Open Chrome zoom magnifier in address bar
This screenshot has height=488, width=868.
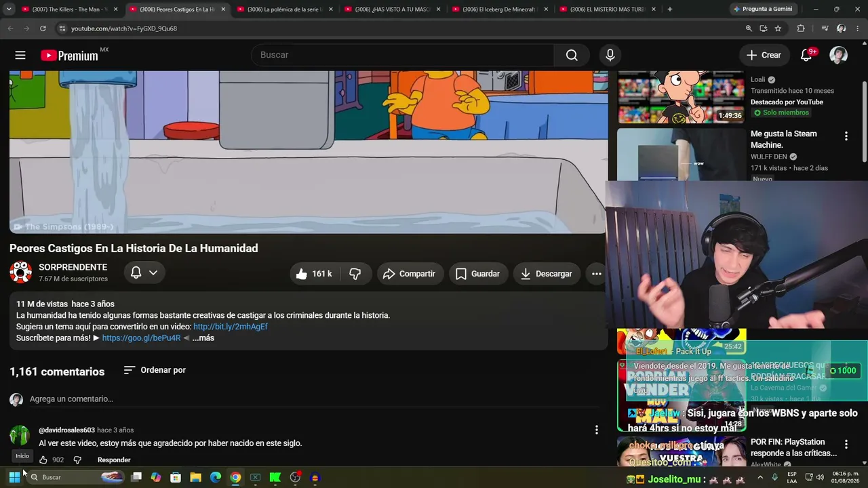(749, 28)
